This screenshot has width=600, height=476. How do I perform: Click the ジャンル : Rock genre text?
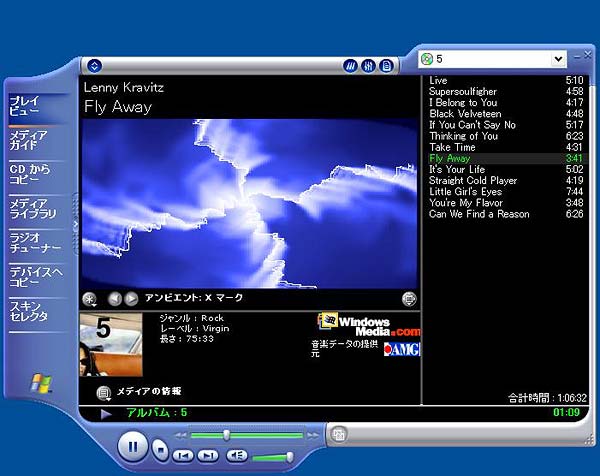[x=192, y=318]
